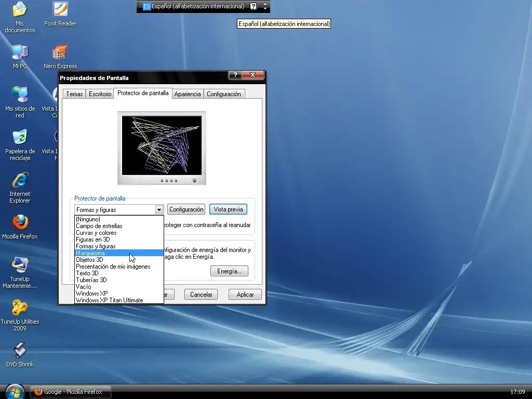Open language bar options arrow
The width and height of the screenshot is (532, 399).
(265, 6)
